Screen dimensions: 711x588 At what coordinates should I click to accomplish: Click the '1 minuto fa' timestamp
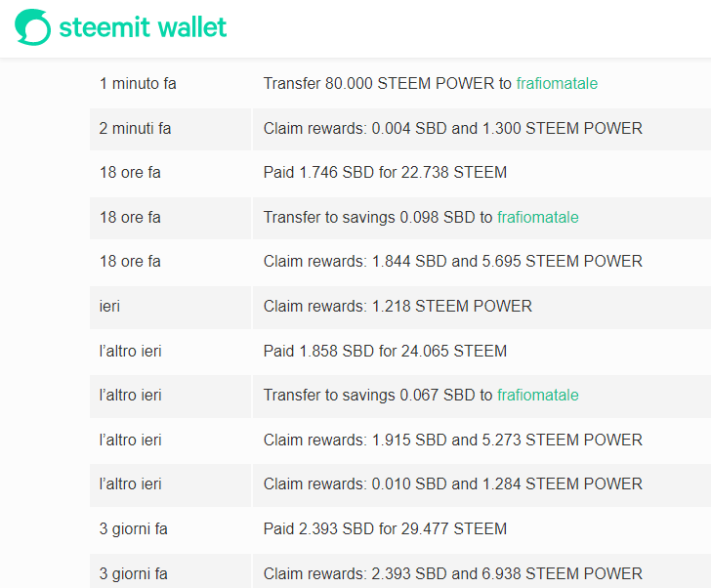tap(138, 83)
